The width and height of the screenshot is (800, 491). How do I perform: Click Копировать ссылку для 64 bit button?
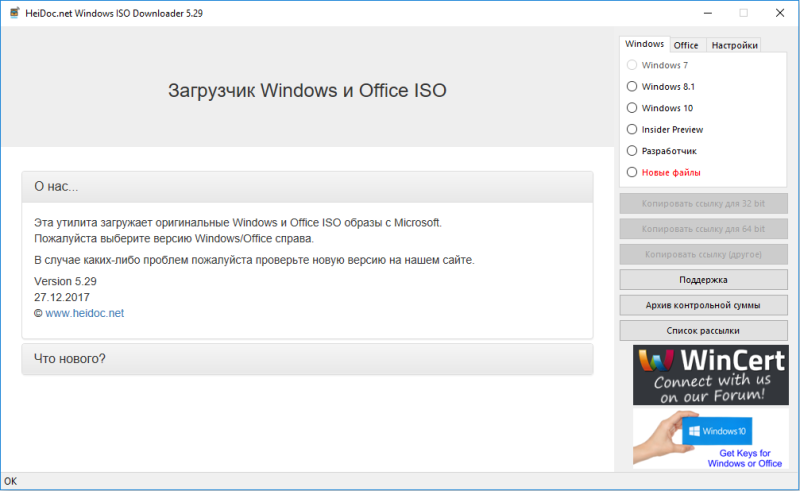point(703,229)
